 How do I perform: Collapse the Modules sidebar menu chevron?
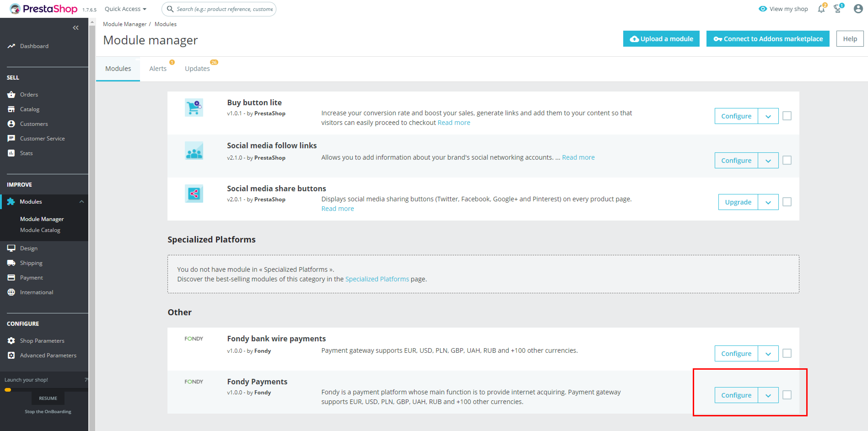click(x=81, y=202)
